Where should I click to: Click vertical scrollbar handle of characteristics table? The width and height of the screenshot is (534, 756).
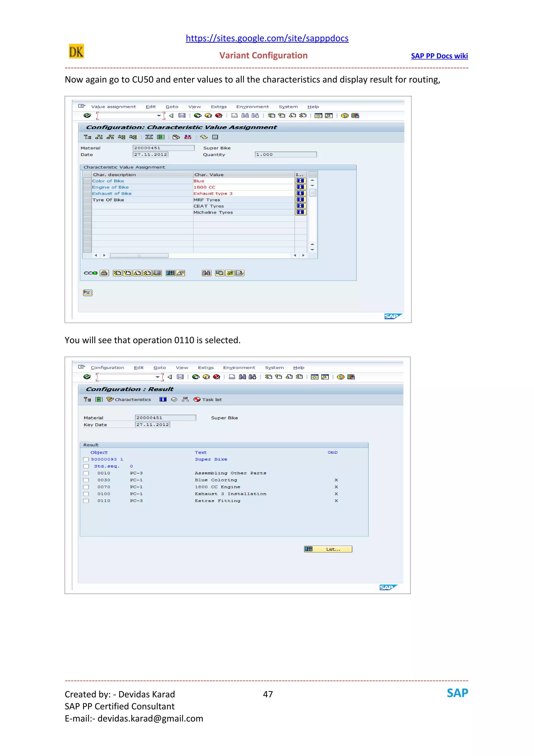[313, 193]
